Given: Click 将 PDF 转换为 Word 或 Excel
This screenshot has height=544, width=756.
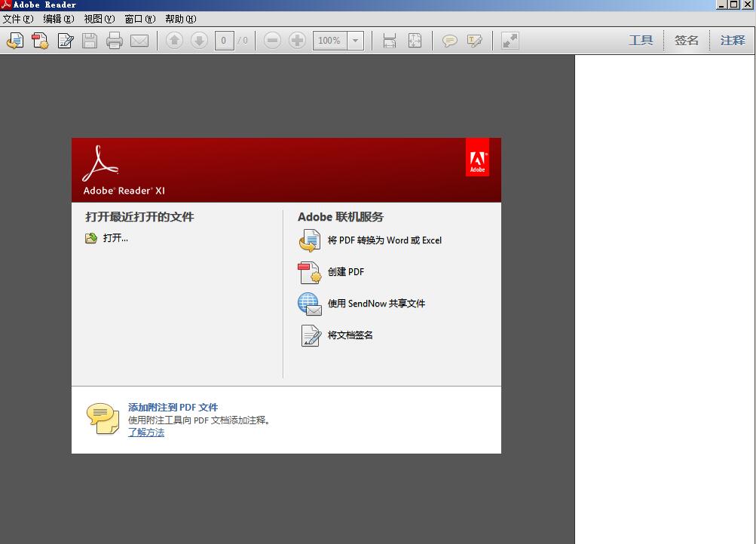Looking at the screenshot, I should [x=384, y=240].
